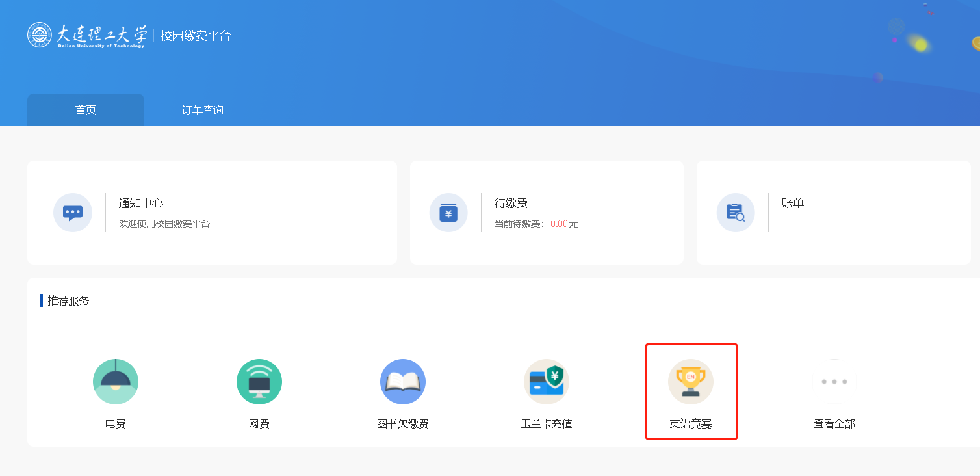The image size is (980, 476).
Task: Open the 待缴费 title link
Action: 511,203
